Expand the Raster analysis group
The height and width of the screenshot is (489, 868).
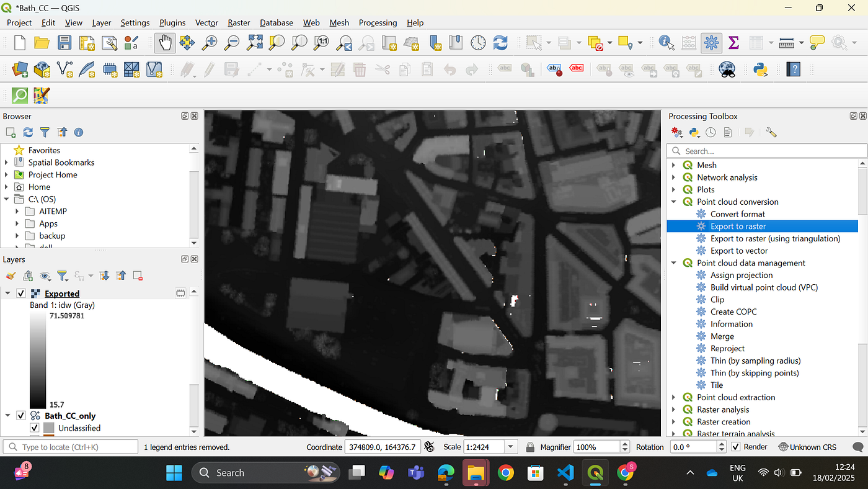click(674, 410)
